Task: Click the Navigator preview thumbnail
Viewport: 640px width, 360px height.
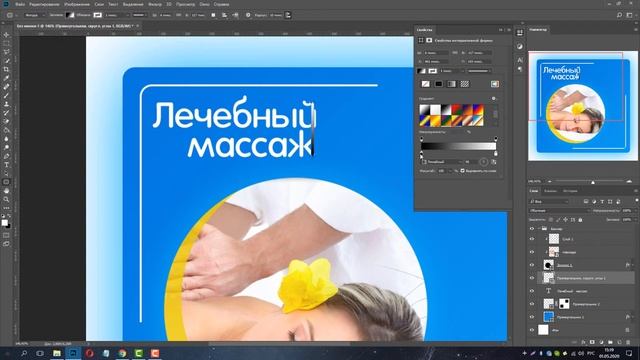Action: [x=583, y=106]
